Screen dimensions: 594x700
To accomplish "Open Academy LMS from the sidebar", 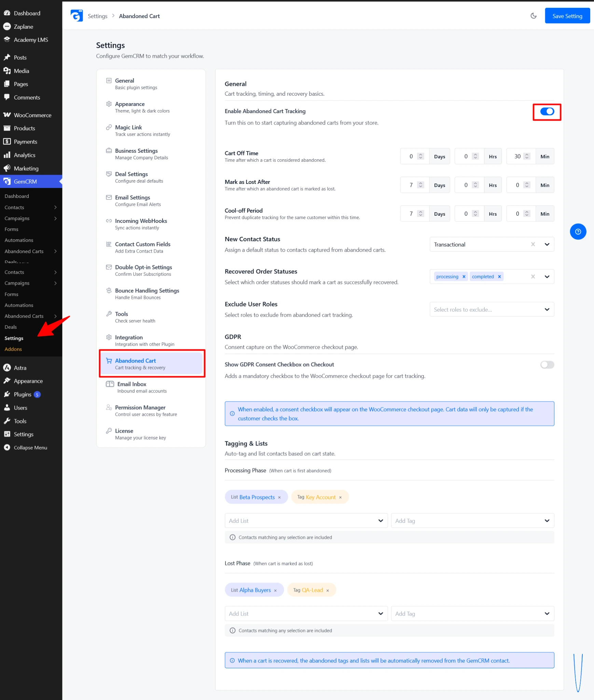I will click(x=31, y=40).
